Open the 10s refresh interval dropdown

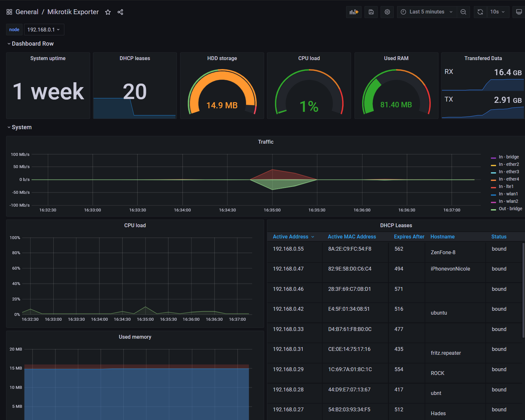[x=497, y=12]
